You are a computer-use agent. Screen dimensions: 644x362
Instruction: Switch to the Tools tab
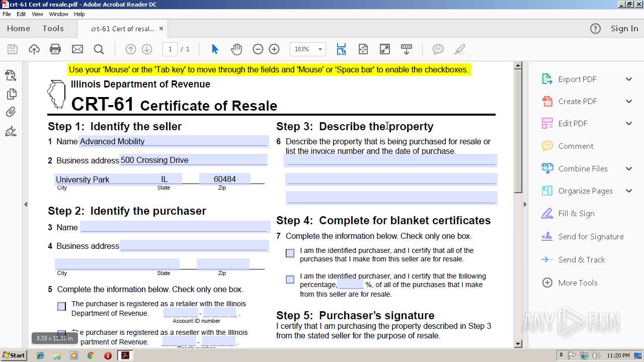[x=53, y=29]
